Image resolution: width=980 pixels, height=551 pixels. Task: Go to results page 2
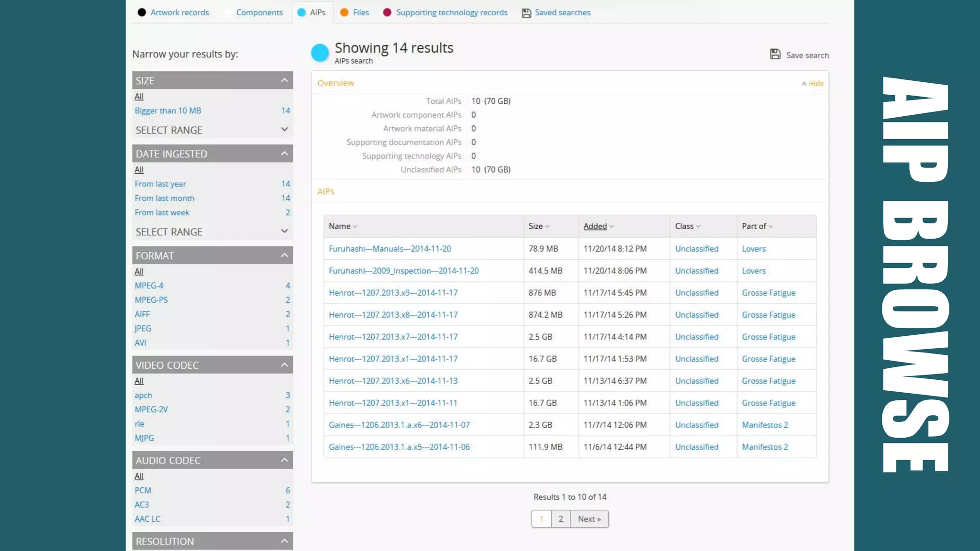560,519
